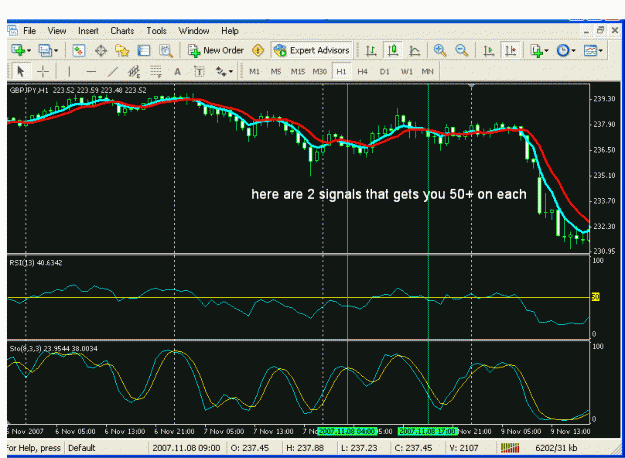Click the '6202/31 kb' traffic indicator

[556, 448]
